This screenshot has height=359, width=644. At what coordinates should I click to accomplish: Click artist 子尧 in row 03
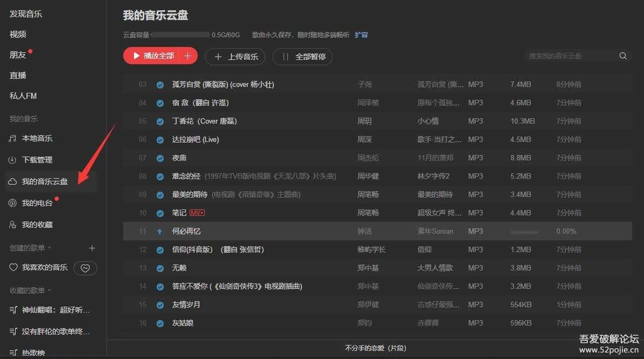[364, 85]
